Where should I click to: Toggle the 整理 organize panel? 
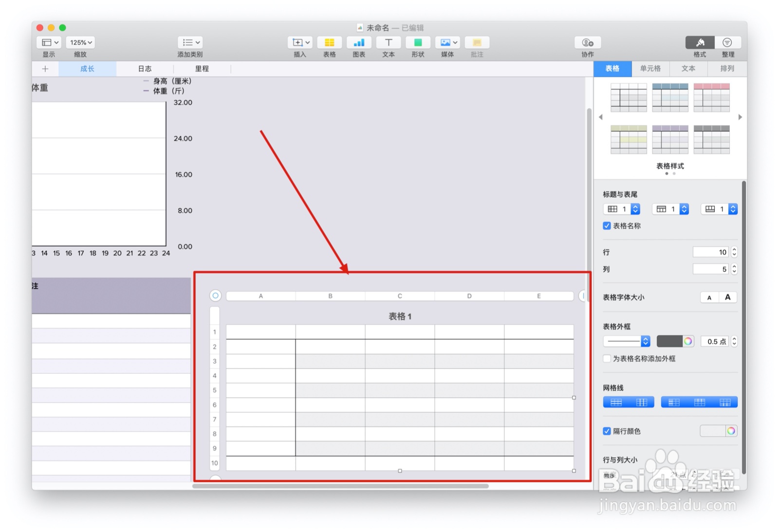click(x=728, y=42)
